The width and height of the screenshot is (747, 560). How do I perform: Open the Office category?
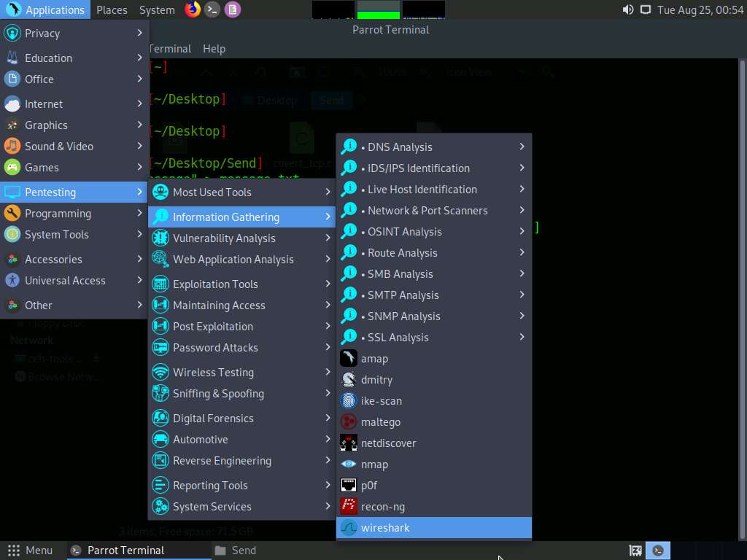pyautogui.click(x=74, y=79)
